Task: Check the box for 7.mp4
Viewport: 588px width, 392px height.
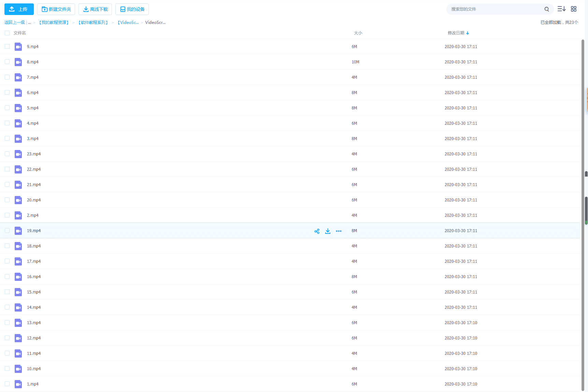Action: tap(7, 77)
